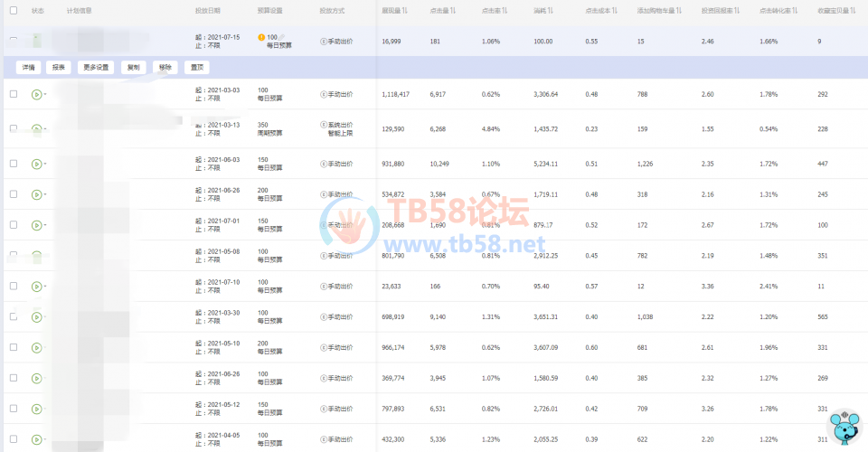
Task: Open the status dropdown arrow in the 2021-07-01 row
Action: pyautogui.click(x=45, y=225)
